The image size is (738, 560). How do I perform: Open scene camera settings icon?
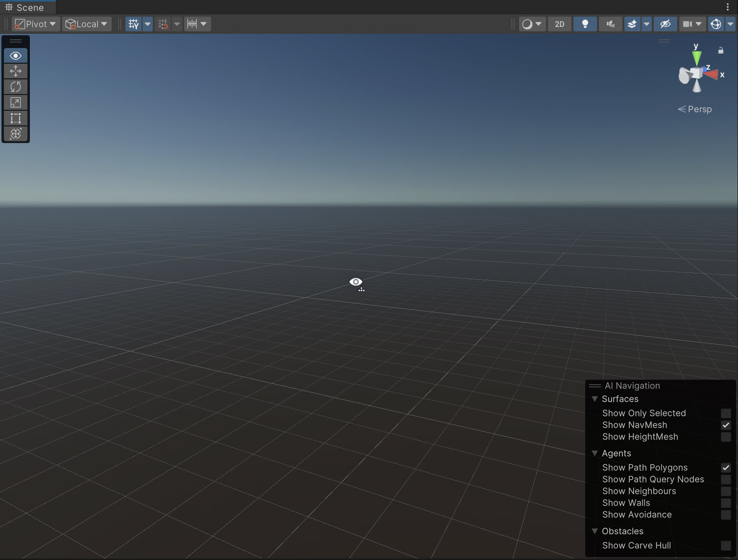[x=688, y=24]
